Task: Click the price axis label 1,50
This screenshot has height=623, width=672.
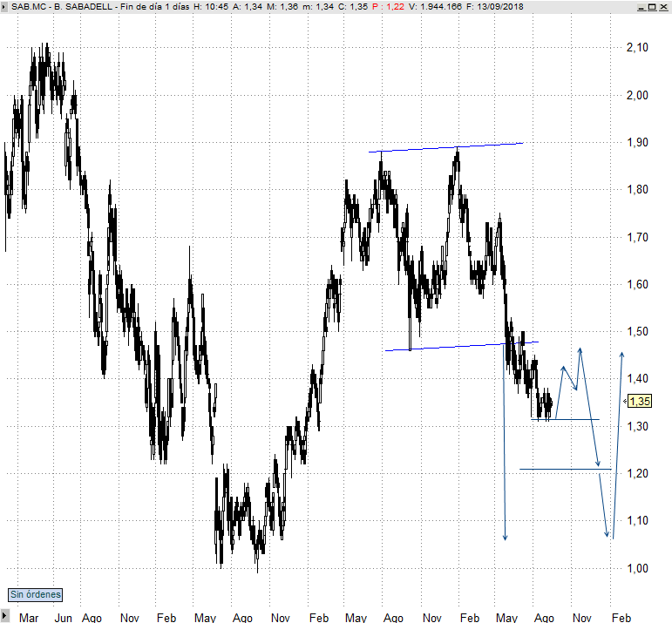Action: point(638,331)
